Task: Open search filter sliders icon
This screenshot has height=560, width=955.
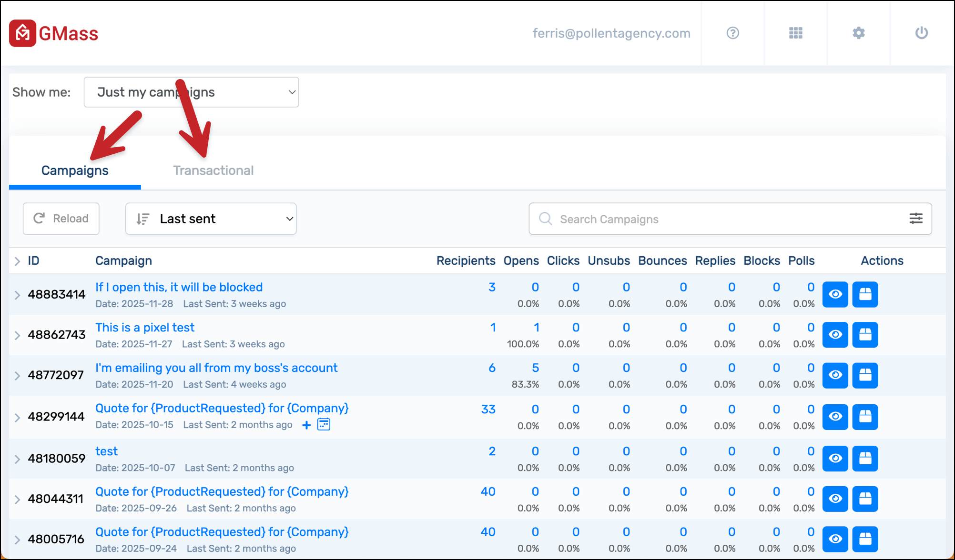Action: pyautogui.click(x=915, y=219)
